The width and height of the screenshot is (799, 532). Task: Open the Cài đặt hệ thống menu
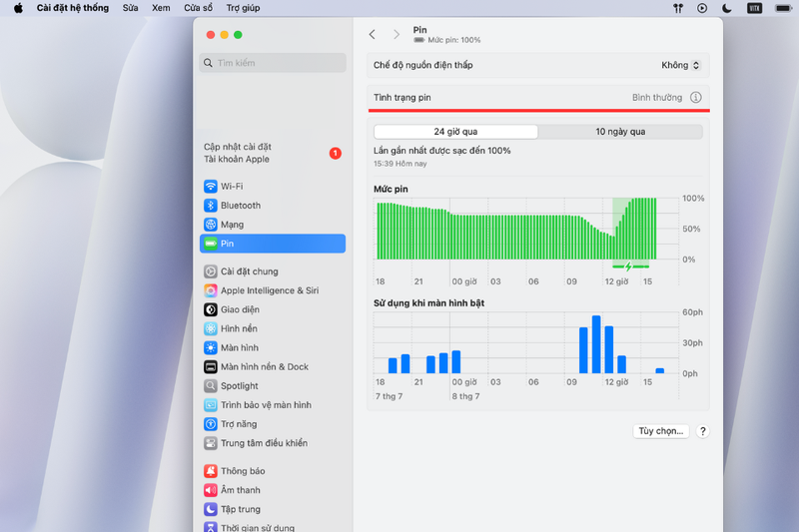pos(72,8)
